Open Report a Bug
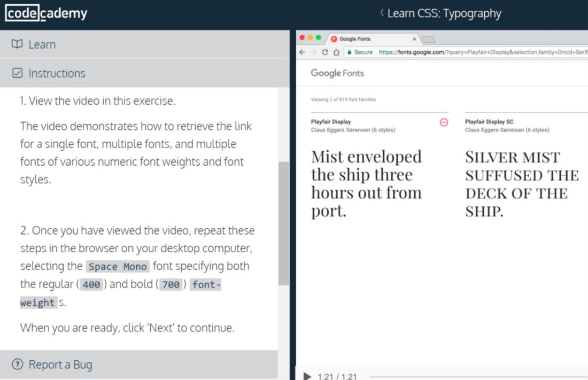588x380 pixels. pyautogui.click(x=139, y=365)
